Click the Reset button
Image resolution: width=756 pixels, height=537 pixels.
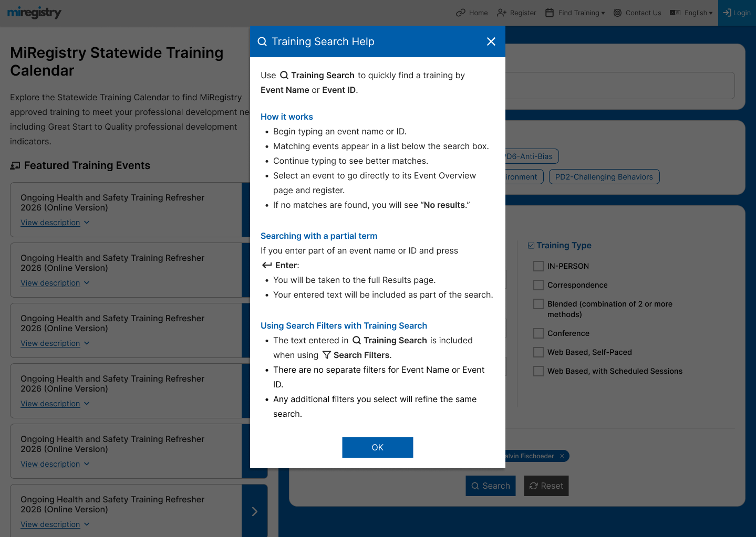point(546,486)
